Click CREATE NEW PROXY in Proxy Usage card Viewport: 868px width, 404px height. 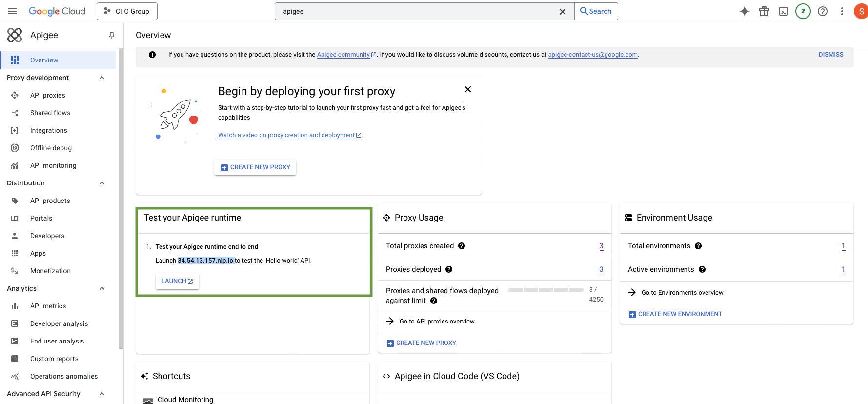coord(422,343)
